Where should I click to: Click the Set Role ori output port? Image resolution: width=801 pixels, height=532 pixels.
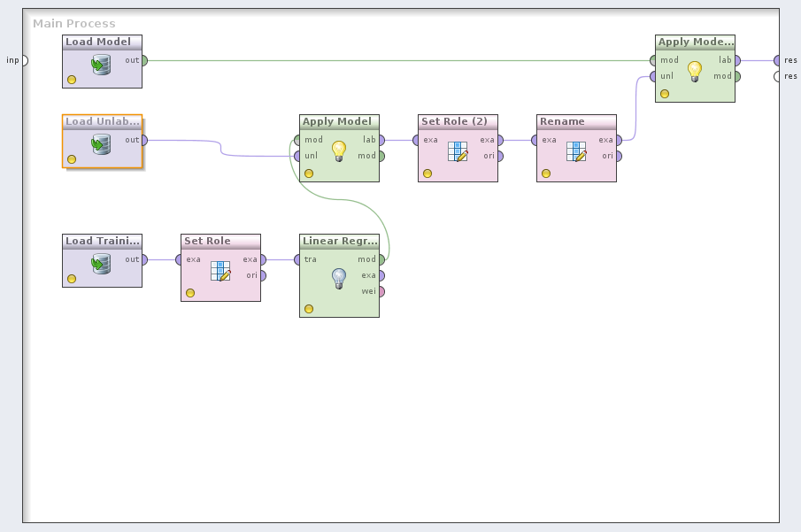[x=263, y=275]
